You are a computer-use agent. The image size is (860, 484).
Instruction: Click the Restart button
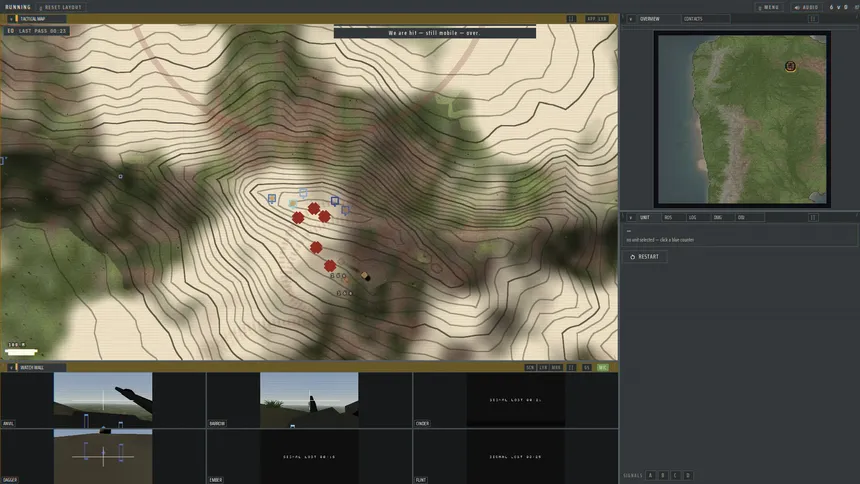645,257
